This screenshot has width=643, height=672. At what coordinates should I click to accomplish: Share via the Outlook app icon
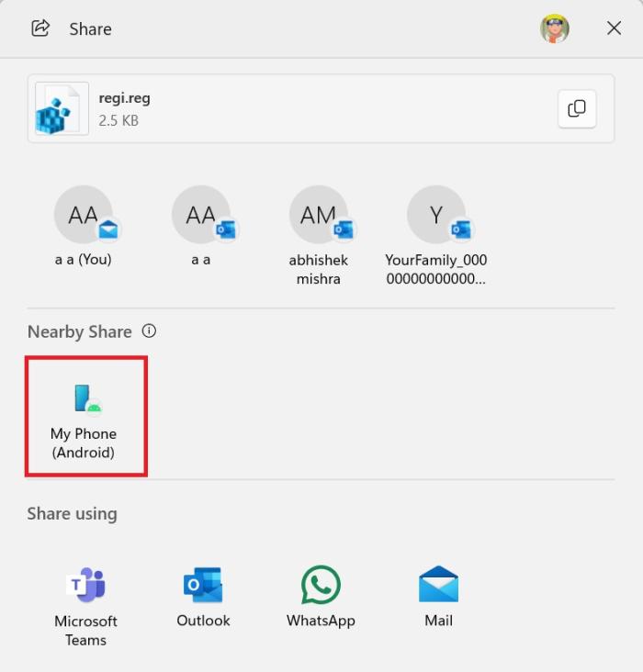point(203,585)
